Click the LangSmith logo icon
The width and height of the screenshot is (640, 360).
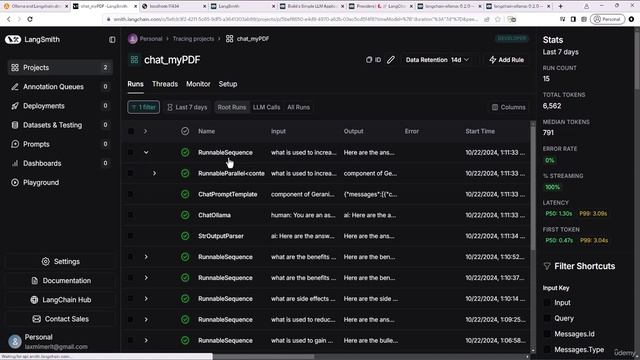coord(13,40)
